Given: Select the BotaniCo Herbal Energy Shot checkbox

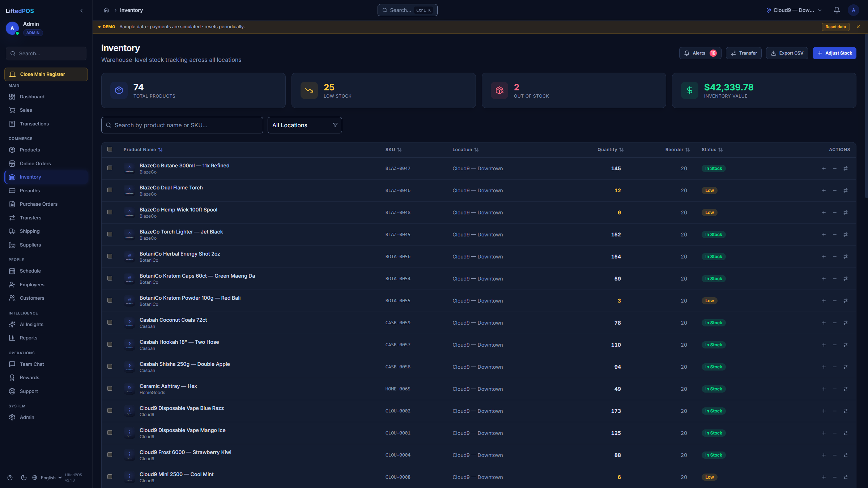Looking at the screenshot, I should [110, 256].
